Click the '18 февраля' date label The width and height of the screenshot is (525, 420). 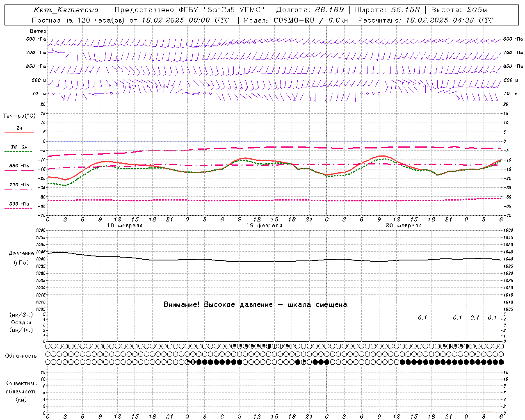tap(125, 226)
